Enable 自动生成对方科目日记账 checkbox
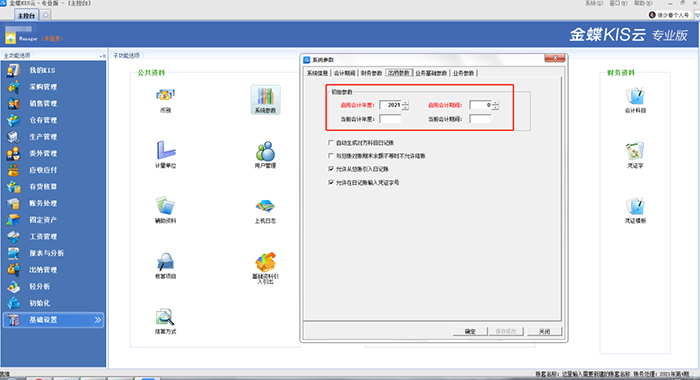This screenshot has height=380, width=700. [x=331, y=143]
